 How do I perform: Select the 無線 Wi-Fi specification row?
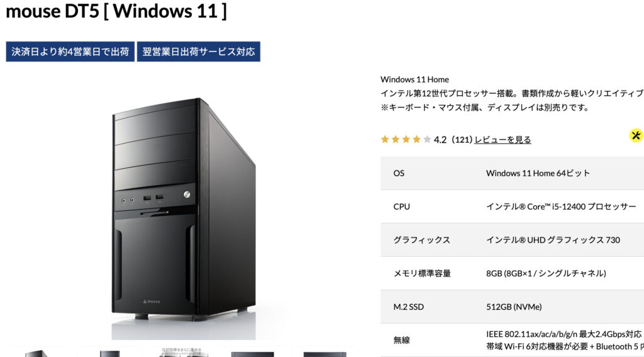[512, 340]
